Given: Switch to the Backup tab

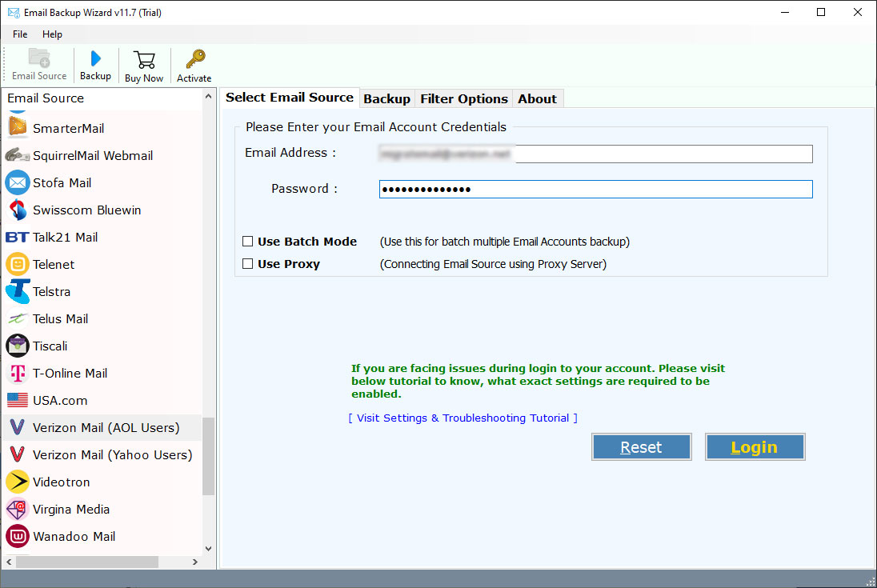Looking at the screenshot, I should tap(387, 99).
